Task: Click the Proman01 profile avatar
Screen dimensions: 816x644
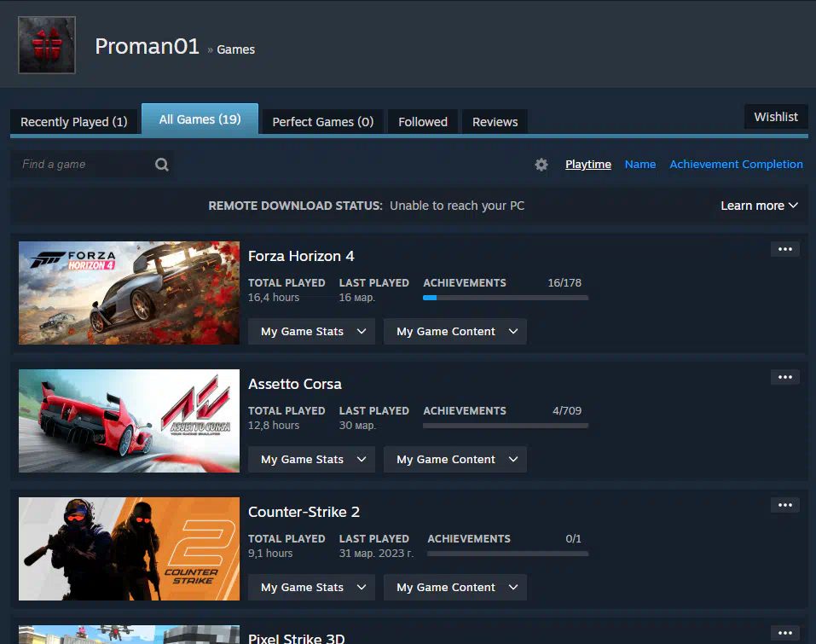Action: pyautogui.click(x=47, y=44)
